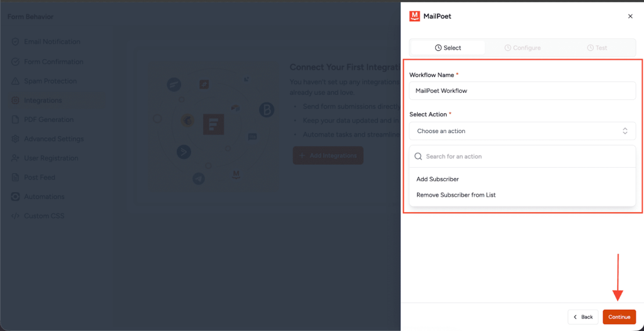The image size is (644, 331).
Task: Click the Automations circle icon
Action: click(15, 197)
